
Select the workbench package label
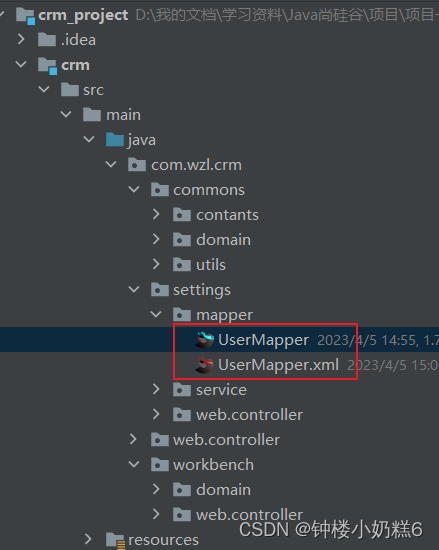tap(213, 465)
